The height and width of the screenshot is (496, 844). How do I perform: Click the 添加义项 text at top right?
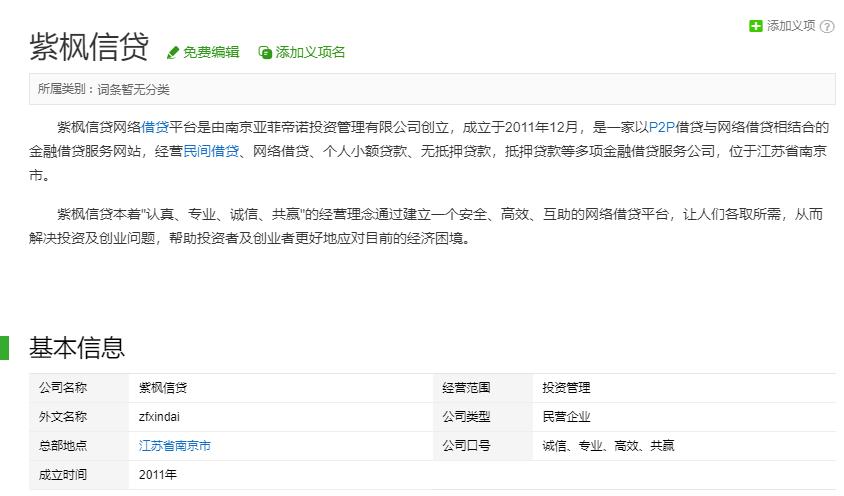791,26
